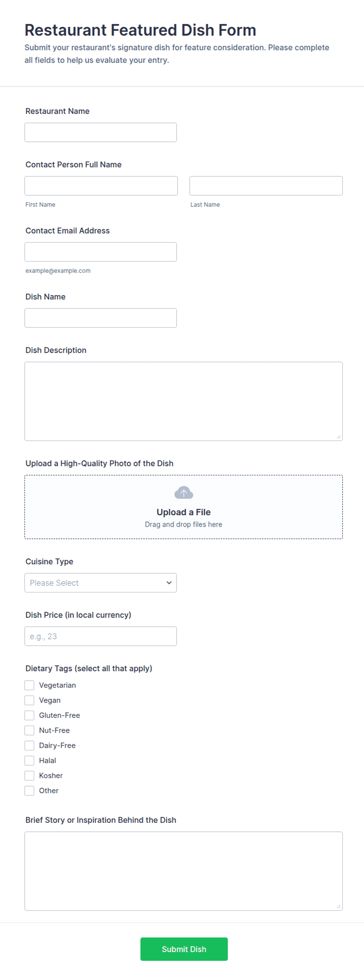The height and width of the screenshot is (980, 364).
Task: Click the cloud upload icon
Action: 184,493
